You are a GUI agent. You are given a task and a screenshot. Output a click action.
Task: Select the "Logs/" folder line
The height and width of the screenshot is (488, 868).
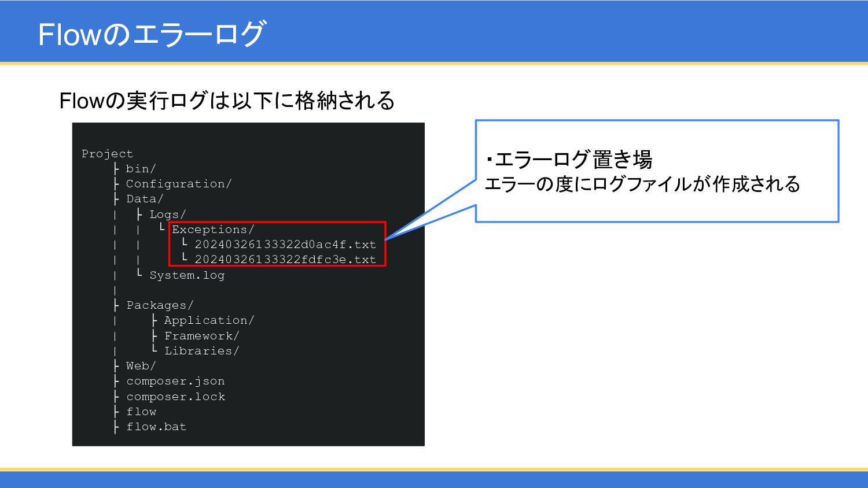[168, 215]
